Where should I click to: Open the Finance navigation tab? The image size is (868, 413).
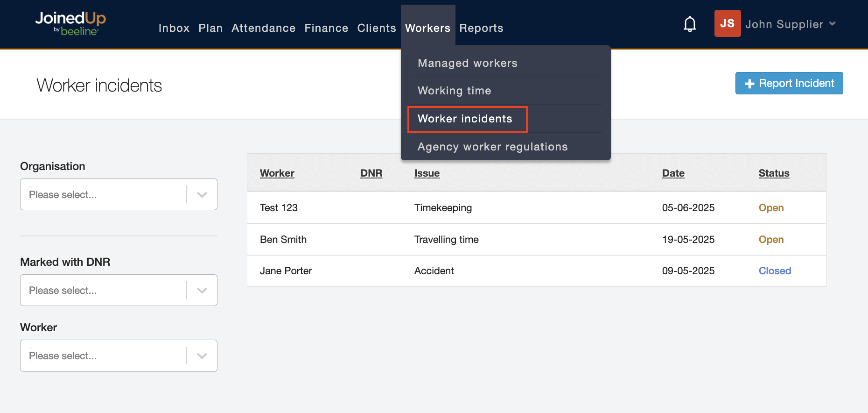(x=326, y=28)
